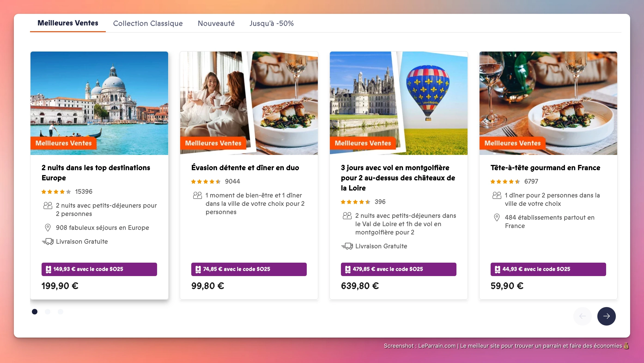Open the Jusqu'à -50% tab
This screenshot has height=363, width=644.
point(271,23)
